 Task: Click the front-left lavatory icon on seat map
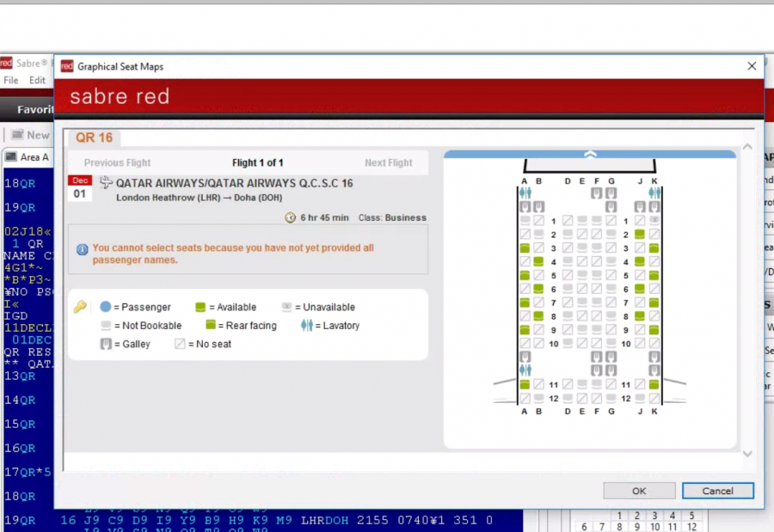tap(525, 193)
